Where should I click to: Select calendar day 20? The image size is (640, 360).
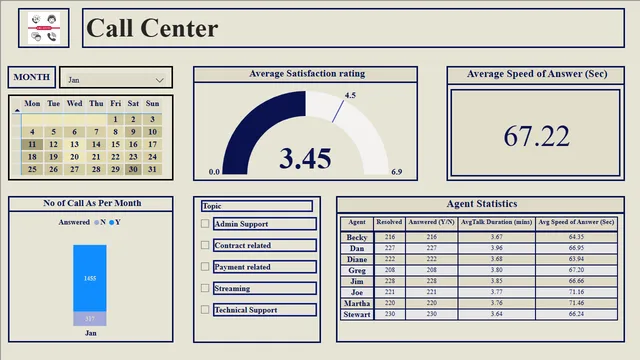point(74,157)
